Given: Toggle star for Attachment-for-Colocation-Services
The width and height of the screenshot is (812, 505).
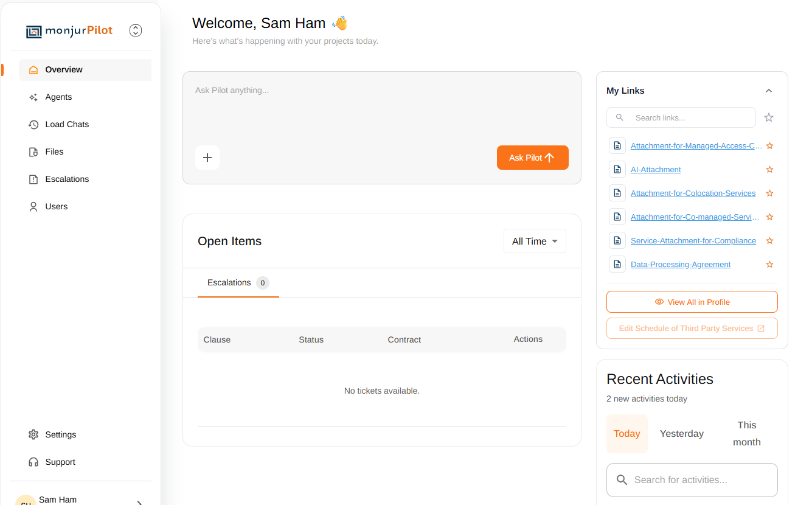Looking at the screenshot, I should click(x=769, y=193).
